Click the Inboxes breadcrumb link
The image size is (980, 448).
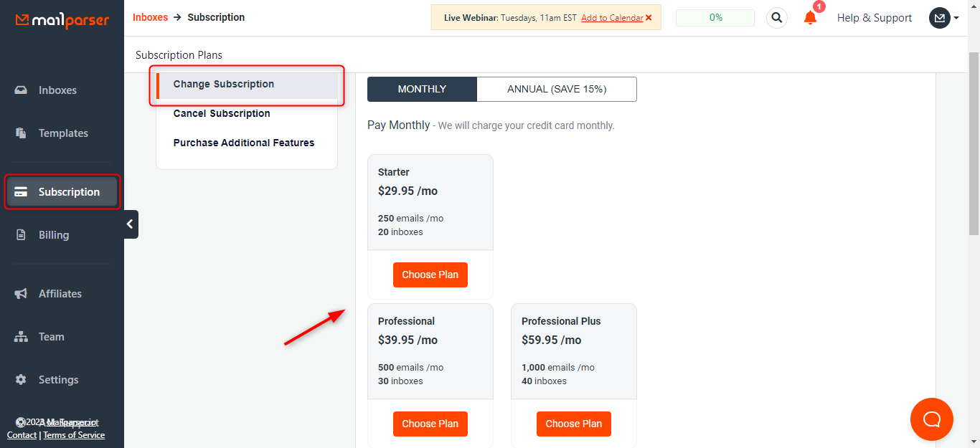[151, 17]
